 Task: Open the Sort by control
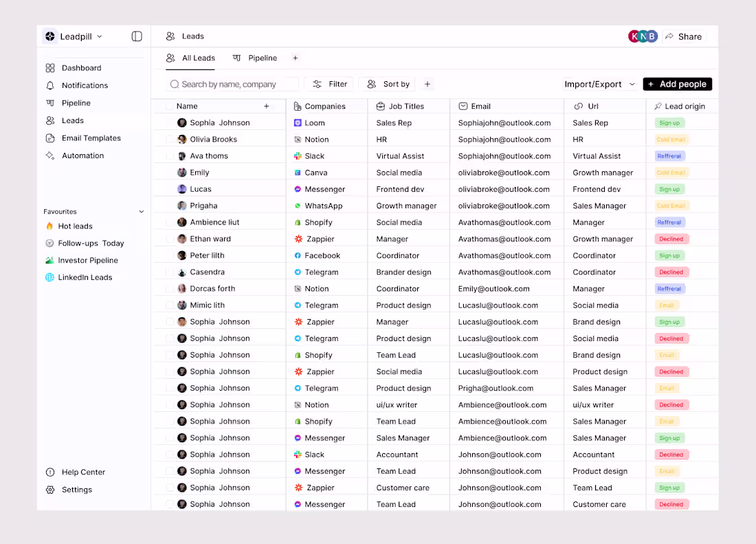(386, 83)
